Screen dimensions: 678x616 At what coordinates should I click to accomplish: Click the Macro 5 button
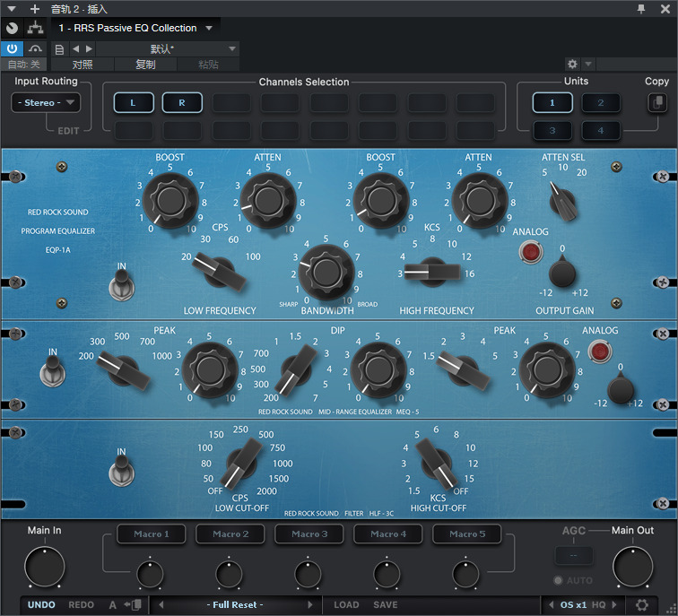tap(467, 534)
